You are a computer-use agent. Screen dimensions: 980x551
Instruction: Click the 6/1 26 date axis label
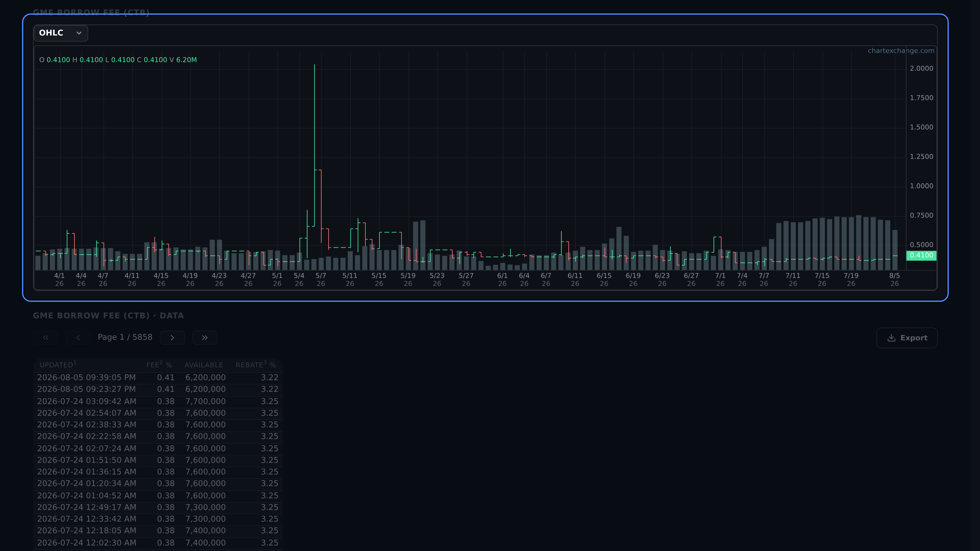pos(502,279)
